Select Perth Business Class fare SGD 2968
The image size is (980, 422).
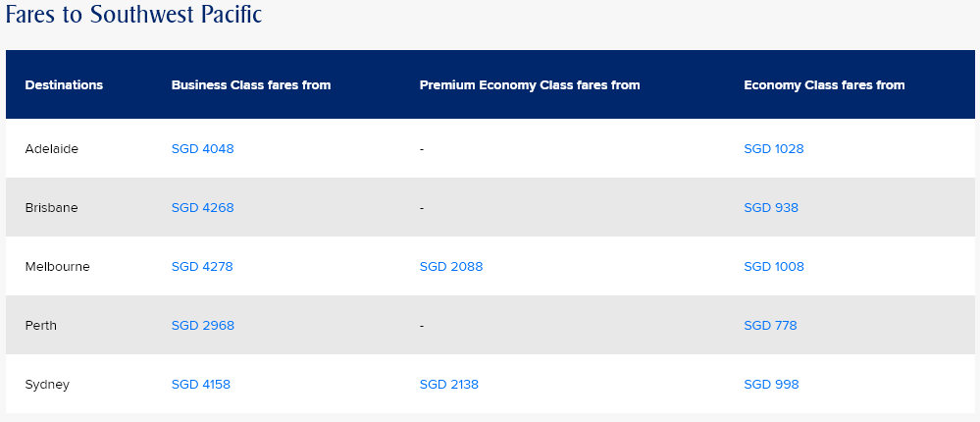202,326
